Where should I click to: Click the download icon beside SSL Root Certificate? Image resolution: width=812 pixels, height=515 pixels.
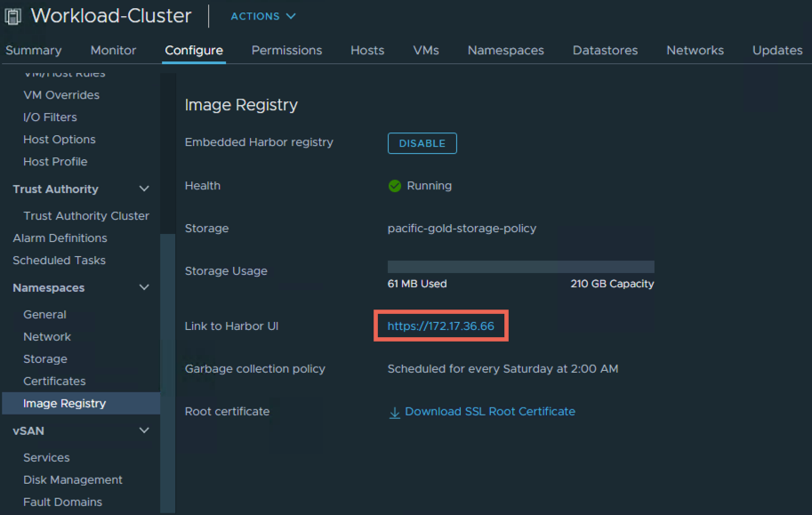394,412
